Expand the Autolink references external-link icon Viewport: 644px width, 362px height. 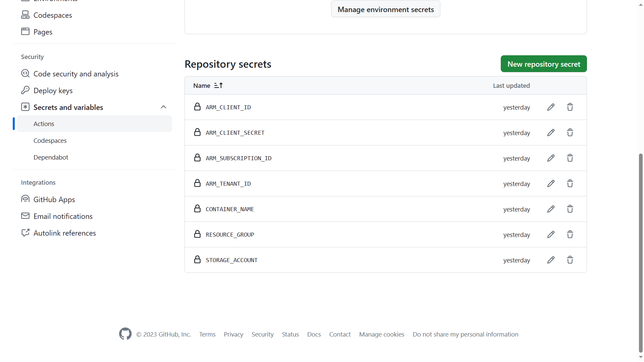(x=25, y=233)
